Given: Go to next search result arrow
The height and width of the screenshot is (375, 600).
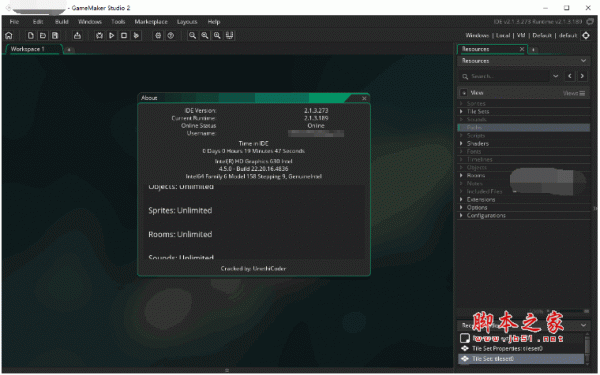Looking at the screenshot, I should point(582,76).
